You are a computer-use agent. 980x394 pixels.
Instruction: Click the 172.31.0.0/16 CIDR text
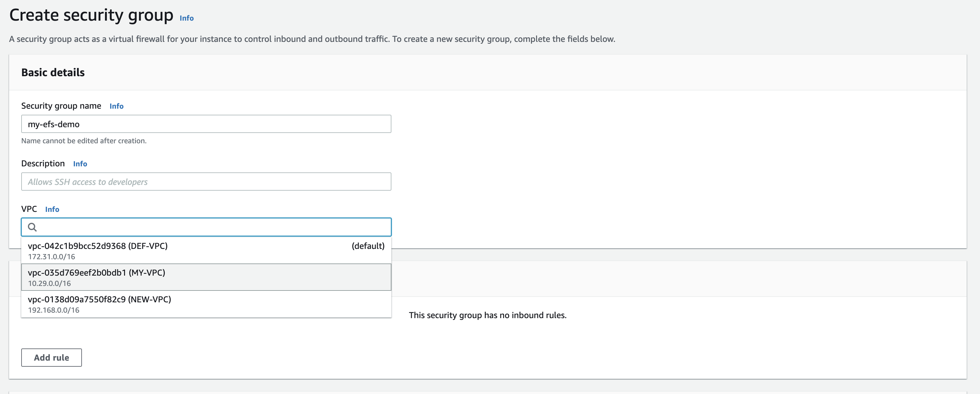pyautogui.click(x=51, y=256)
